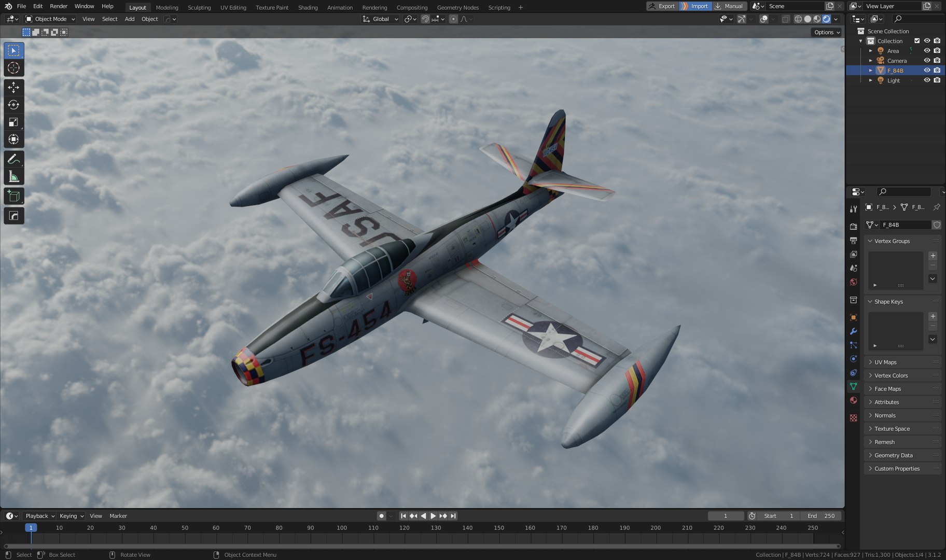Disable Light object in renders
The image size is (946, 560).
tap(937, 80)
